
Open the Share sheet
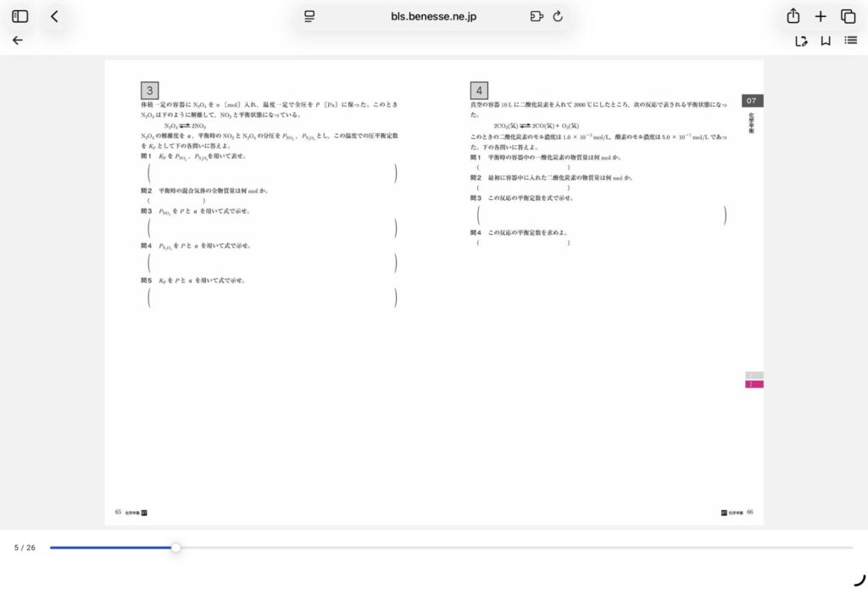pyautogui.click(x=793, y=16)
